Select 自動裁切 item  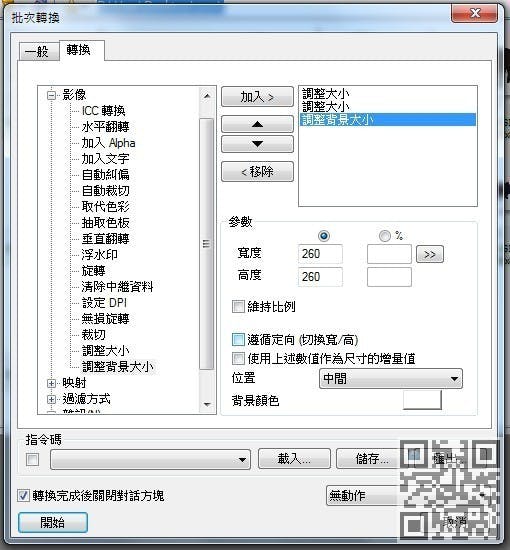click(x=106, y=191)
